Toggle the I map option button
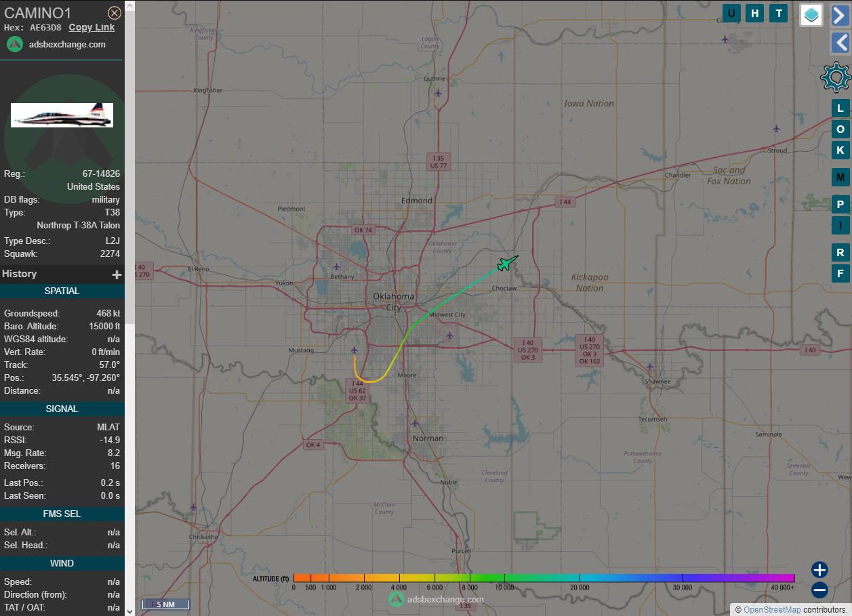Viewport: 852px width, 616px height. 840,226
